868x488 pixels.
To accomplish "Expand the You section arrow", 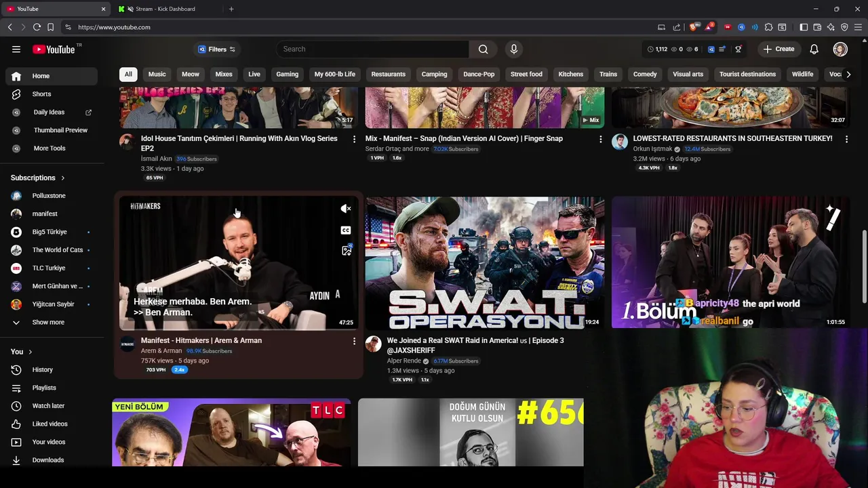I will (x=30, y=352).
